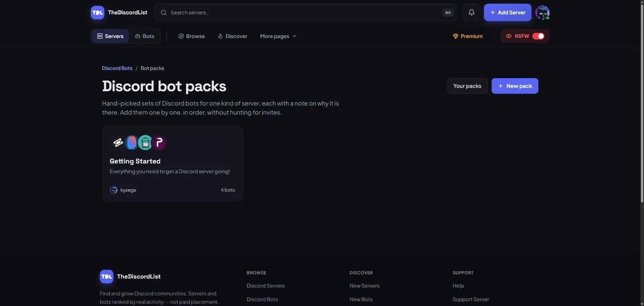Image resolution: width=644 pixels, height=306 pixels.
Task: Switch to the Bots tab
Action: [145, 36]
